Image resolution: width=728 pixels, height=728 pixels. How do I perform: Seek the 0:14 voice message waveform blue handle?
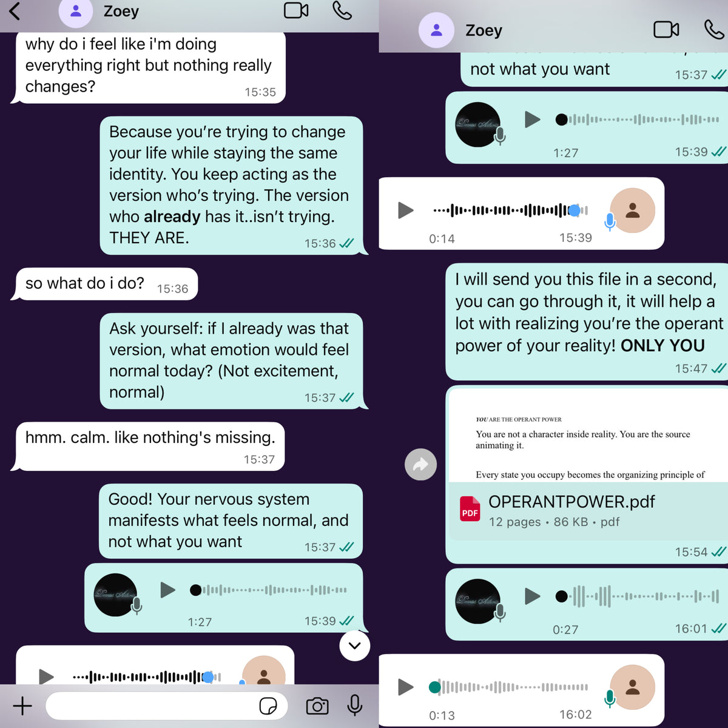(573, 211)
